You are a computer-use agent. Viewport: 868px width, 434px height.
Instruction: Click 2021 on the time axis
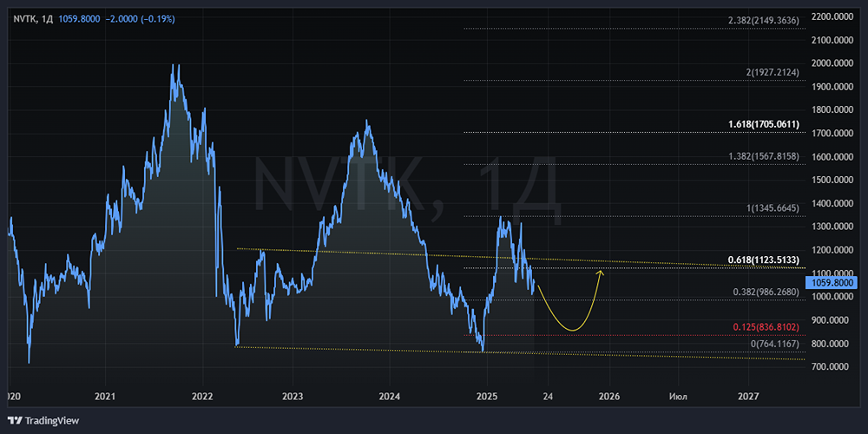(x=105, y=397)
